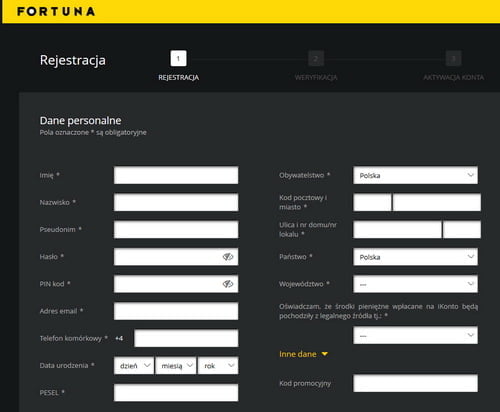Click the Telefon komórkowy number field
The height and width of the screenshot is (412, 500).
[x=186, y=338]
